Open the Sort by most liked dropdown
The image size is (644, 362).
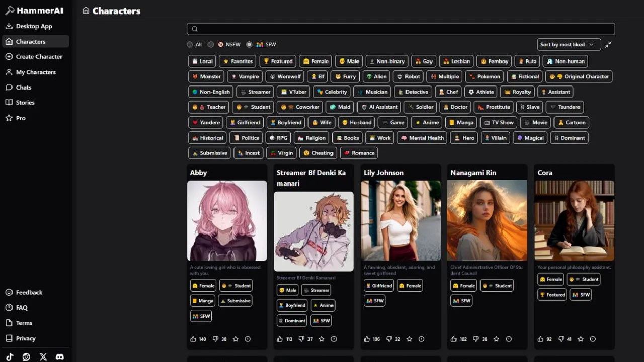point(569,44)
